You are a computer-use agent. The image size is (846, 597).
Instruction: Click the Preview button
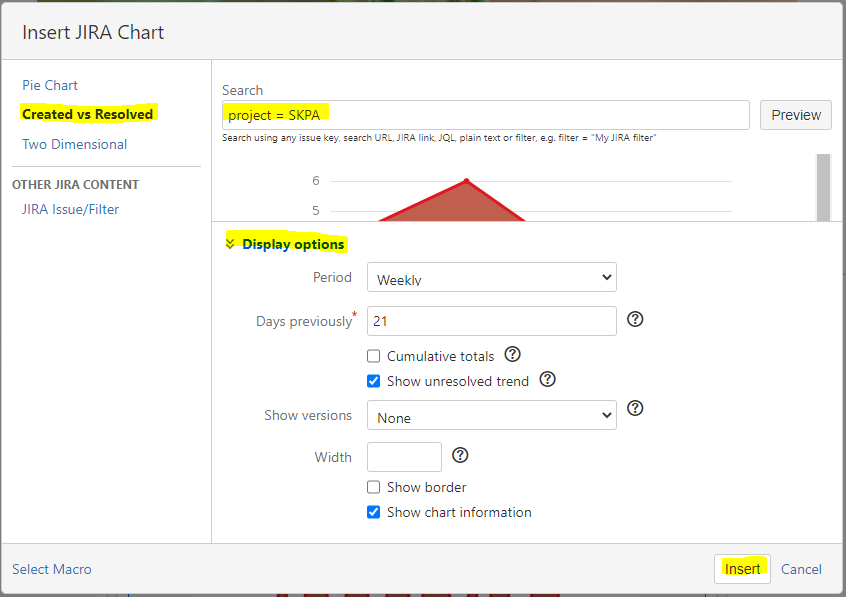(796, 115)
